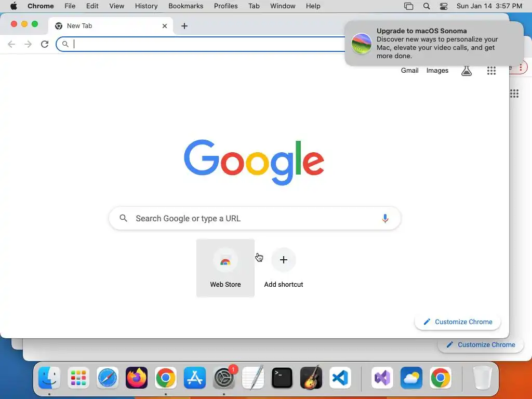This screenshot has width=532, height=399.
Task: Open Finder from the Dock
Action: point(49,378)
